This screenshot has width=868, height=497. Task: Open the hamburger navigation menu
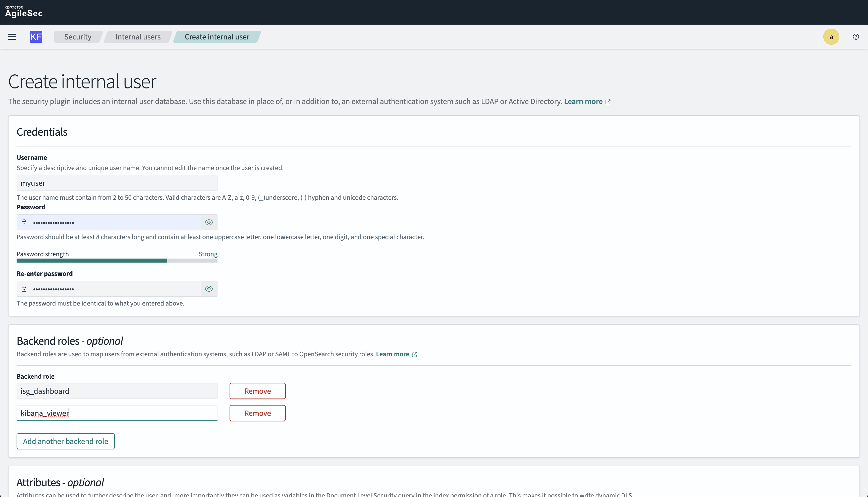point(12,37)
